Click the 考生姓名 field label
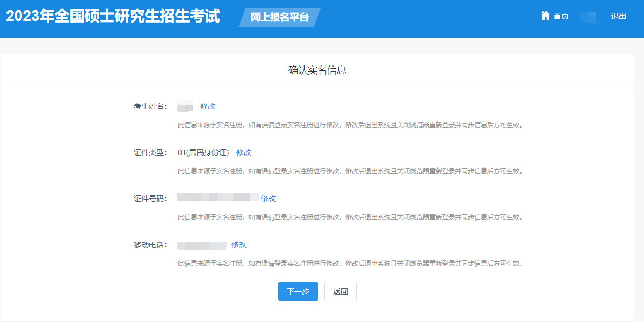This screenshot has height=322, width=644. pyautogui.click(x=150, y=106)
